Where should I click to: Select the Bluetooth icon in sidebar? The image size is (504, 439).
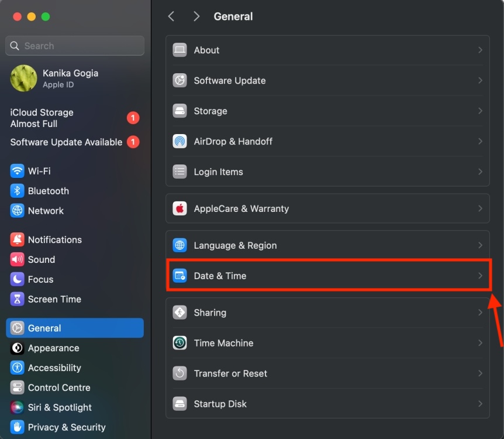pos(18,191)
